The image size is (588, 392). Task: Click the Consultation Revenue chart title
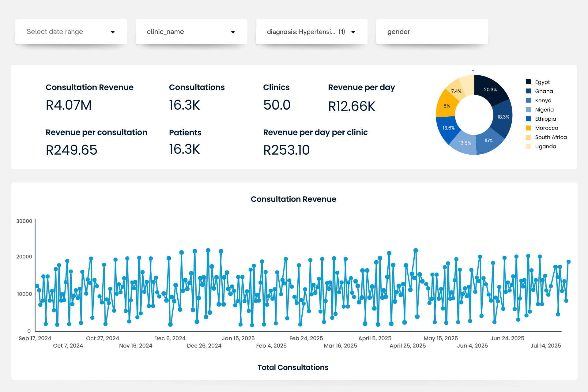click(293, 199)
